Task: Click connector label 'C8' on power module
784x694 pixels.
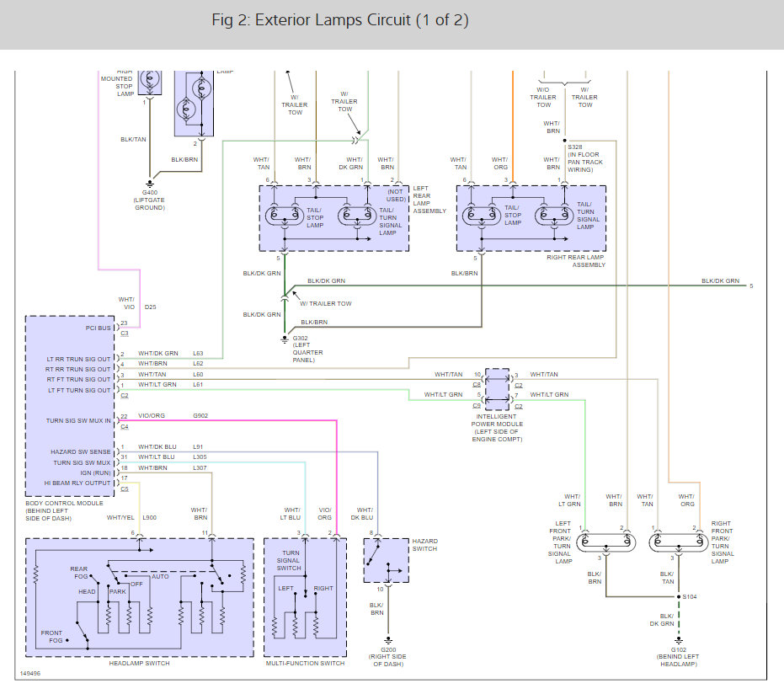Action: [x=477, y=385]
